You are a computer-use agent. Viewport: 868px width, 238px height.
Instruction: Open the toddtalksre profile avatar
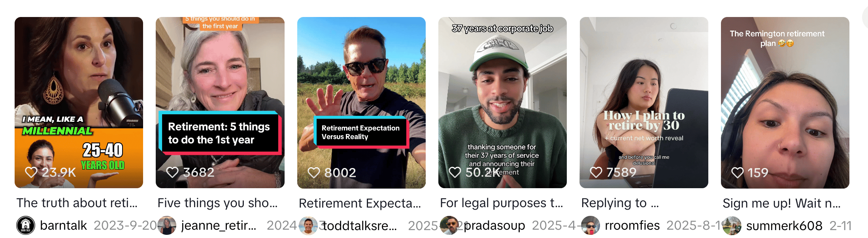pos(308,225)
